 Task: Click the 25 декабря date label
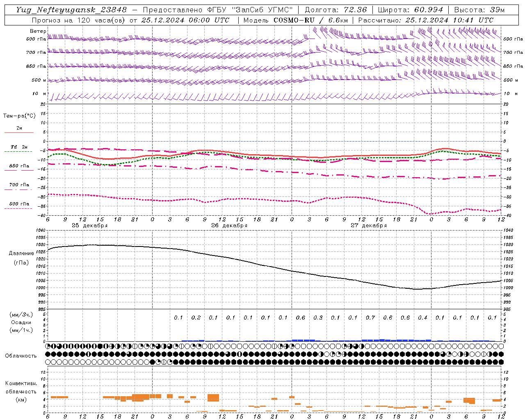click(x=89, y=226)
